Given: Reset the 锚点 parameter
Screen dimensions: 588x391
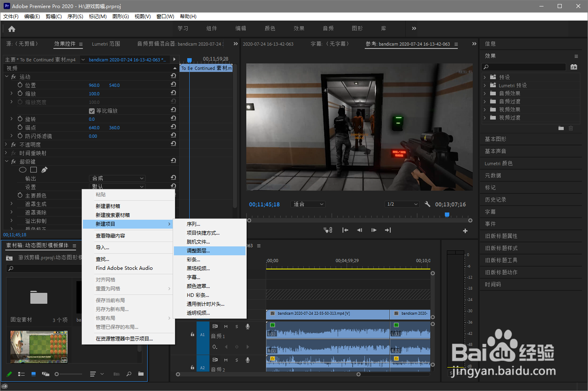Looking at the screenshot, I should pyautogui.click(x=173, y=127).
